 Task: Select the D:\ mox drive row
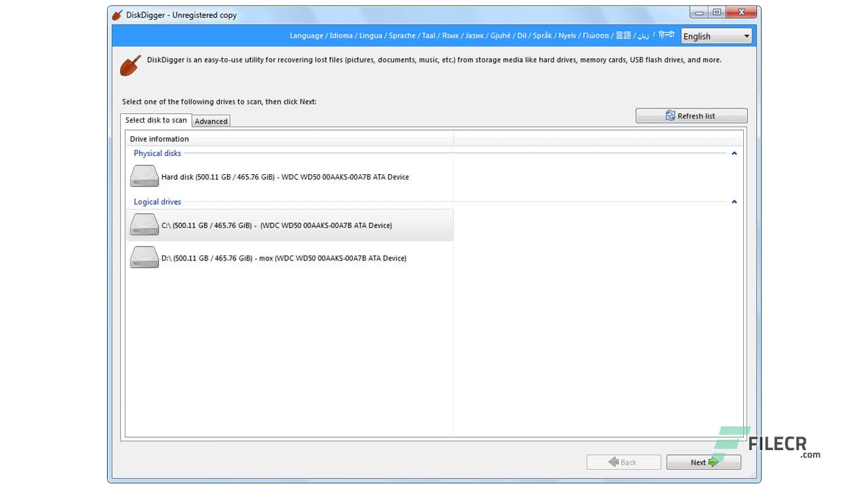(285, 258)
